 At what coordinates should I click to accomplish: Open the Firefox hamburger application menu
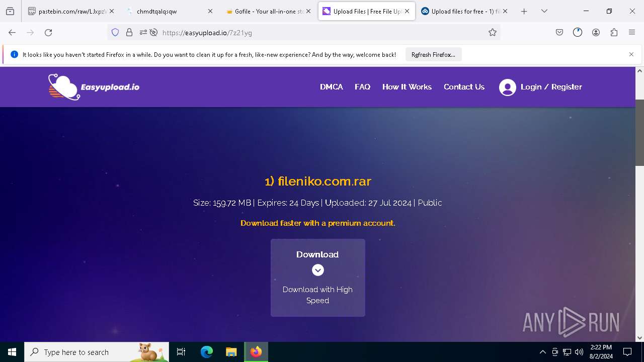click(632, 33)
